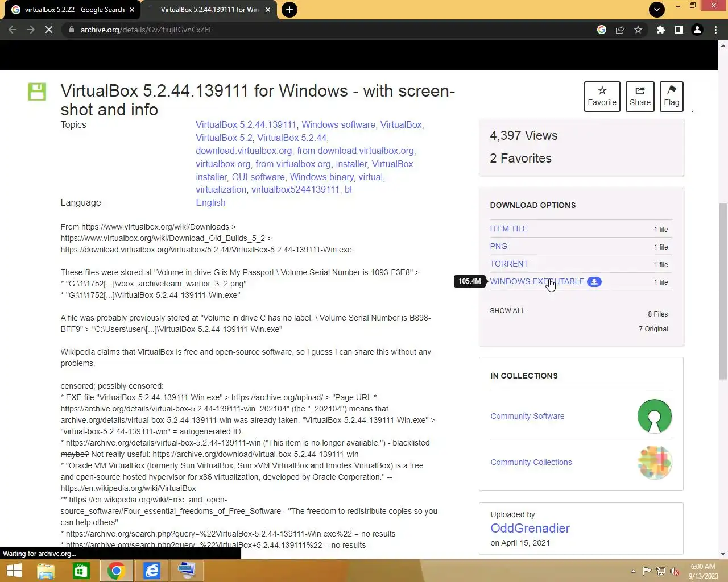
Task: Click the scrollbar up arrow
Action: tap(723, 44)
